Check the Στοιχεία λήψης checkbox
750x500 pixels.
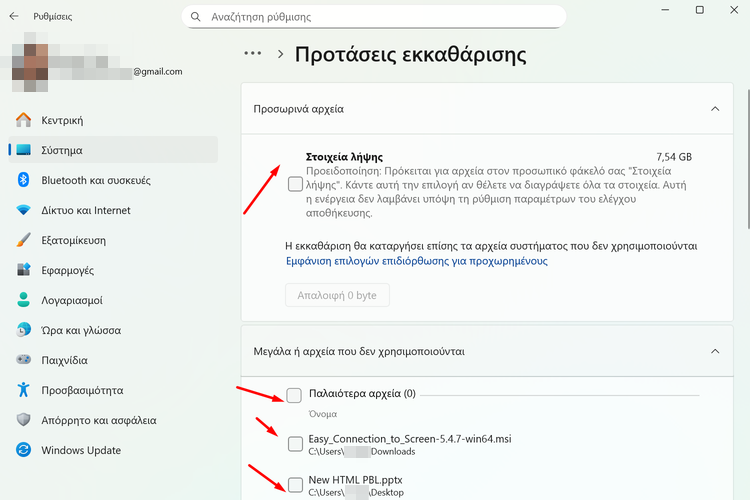point(294,184)
